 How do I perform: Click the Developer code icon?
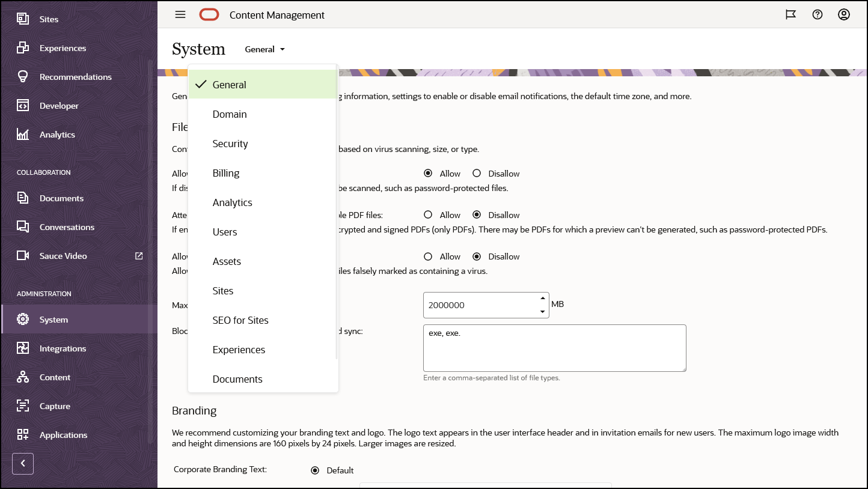pos(23,106)
